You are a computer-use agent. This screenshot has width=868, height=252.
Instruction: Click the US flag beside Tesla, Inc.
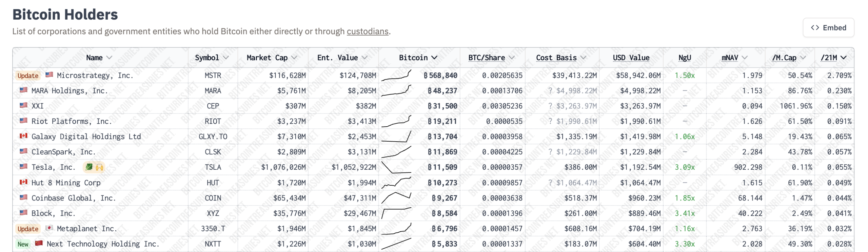coord(23,166)
